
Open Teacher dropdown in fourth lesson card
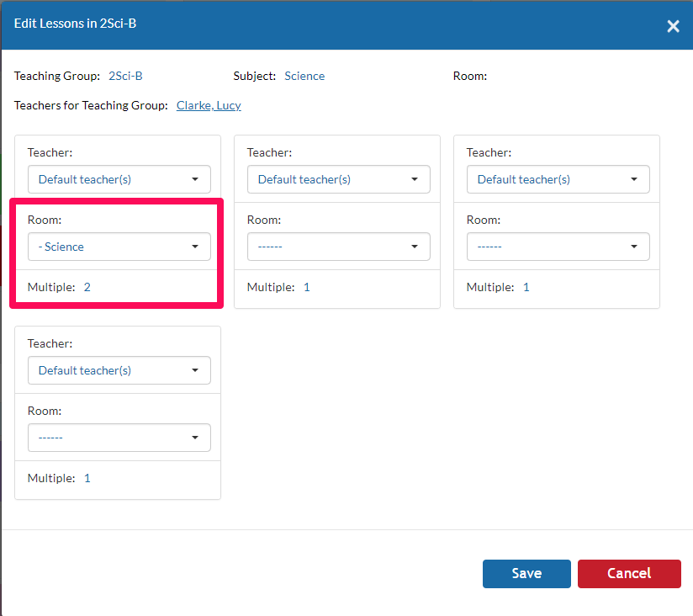[x=119, y=370]
